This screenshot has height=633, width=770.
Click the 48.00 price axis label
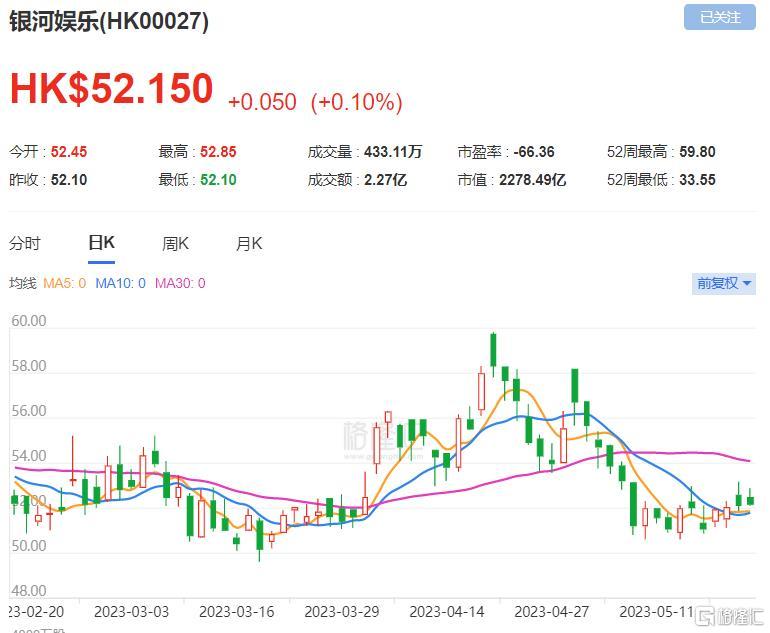(28, 591)
